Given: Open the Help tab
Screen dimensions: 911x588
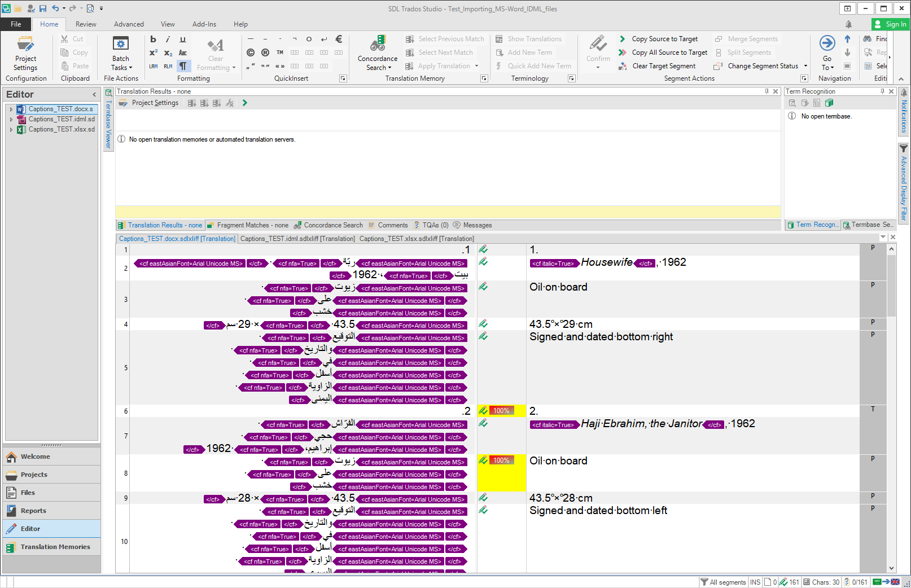Looking at the screenshot, I should click(240, 24).
